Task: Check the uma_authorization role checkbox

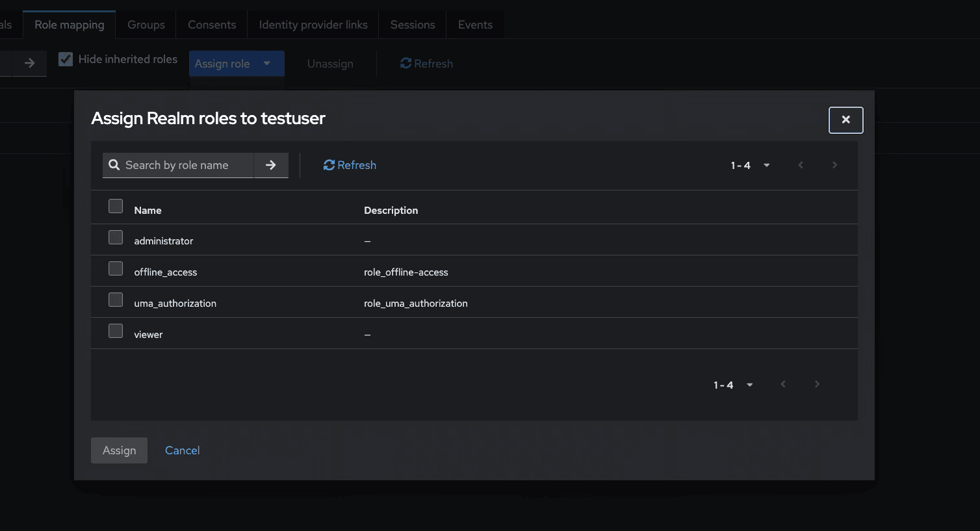Action: (116, 300)
